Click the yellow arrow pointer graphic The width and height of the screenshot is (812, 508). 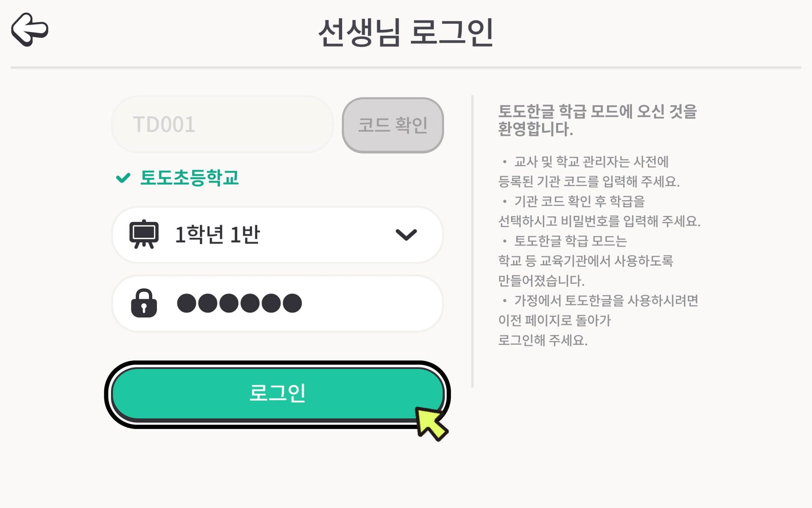pyautogui.click(x=431, y=424)
